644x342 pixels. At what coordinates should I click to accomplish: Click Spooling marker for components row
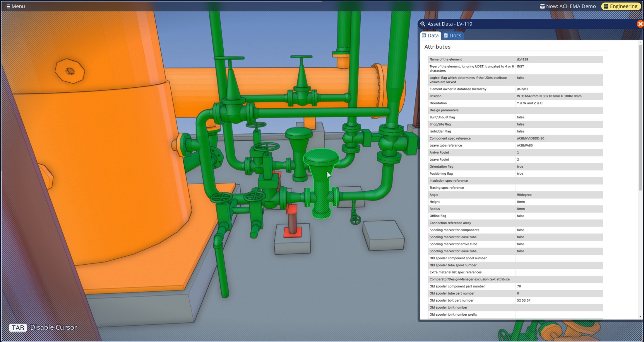pos(515,230)
